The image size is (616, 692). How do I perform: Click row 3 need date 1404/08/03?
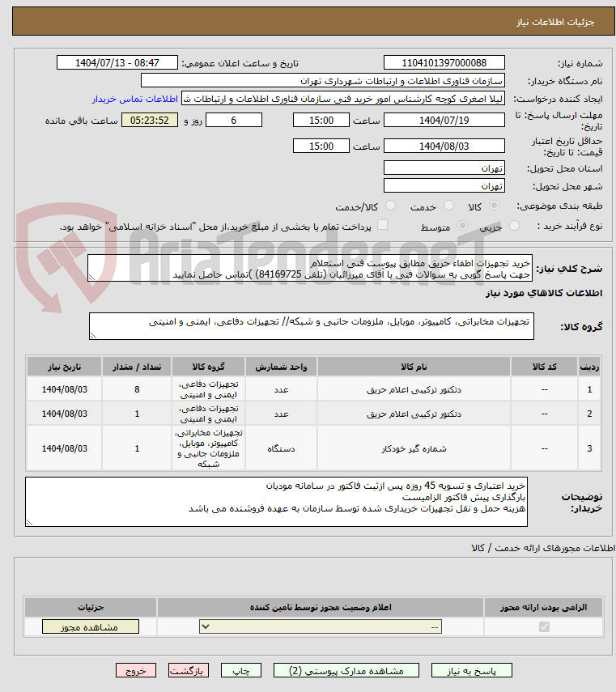[65, 449]
